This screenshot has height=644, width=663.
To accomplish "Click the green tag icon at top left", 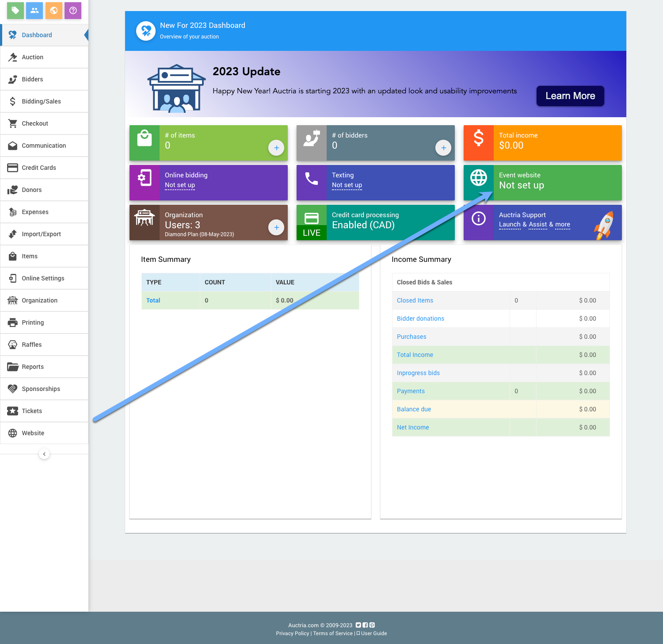I will 15,10.
